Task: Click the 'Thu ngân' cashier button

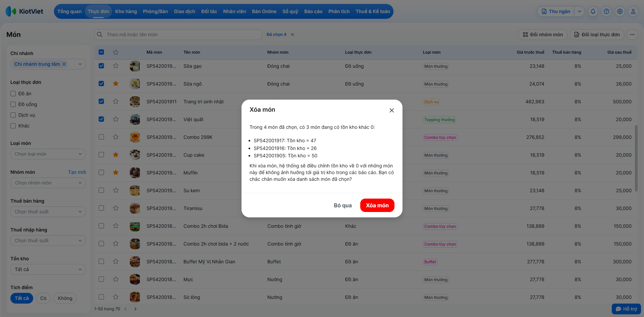Action: (x=556, y=11)
